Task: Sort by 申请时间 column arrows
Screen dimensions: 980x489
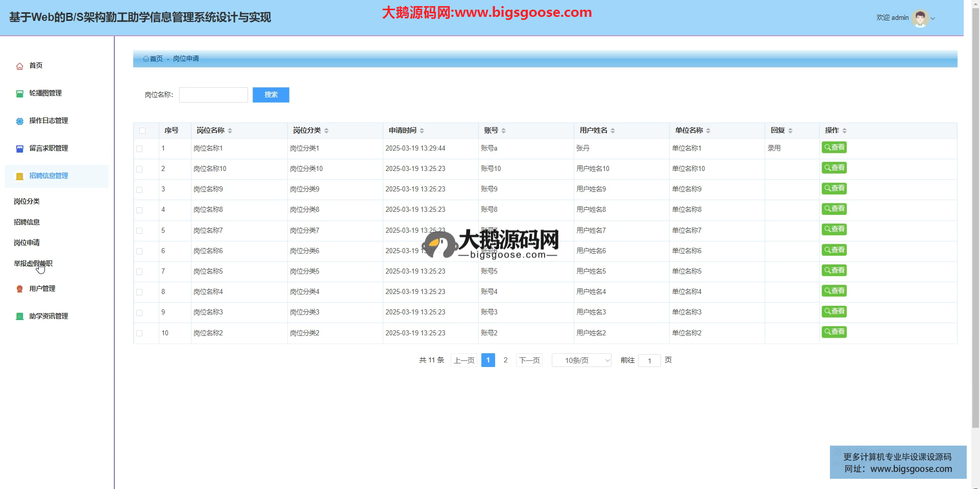Action: click(x=422, y=131)
